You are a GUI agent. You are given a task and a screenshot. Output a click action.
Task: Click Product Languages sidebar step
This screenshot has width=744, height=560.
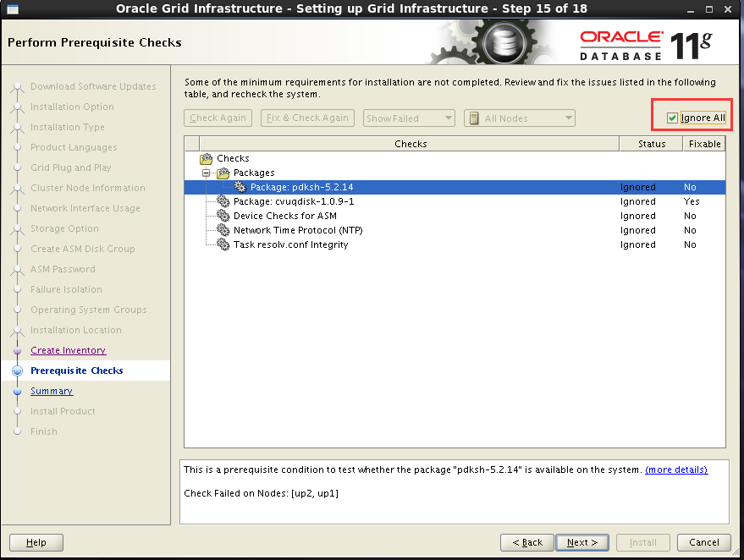point(74,147)
